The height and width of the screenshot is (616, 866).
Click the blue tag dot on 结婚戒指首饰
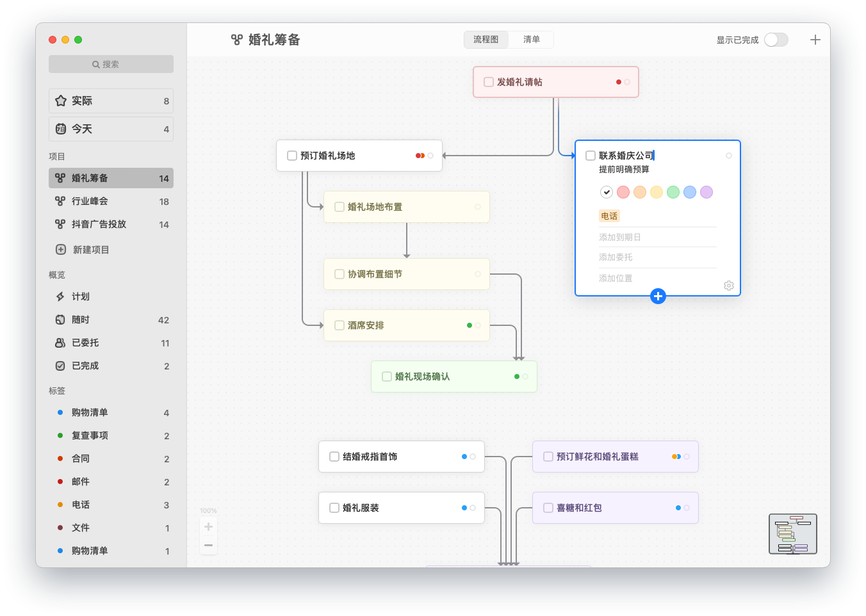pyautogui.click(x=464, y=457)
